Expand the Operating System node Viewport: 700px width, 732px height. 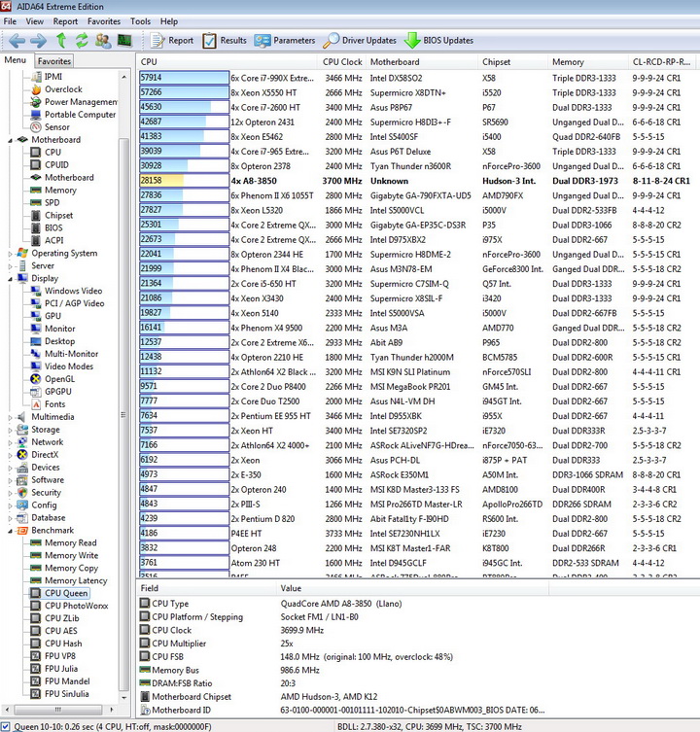pos(10,254)
